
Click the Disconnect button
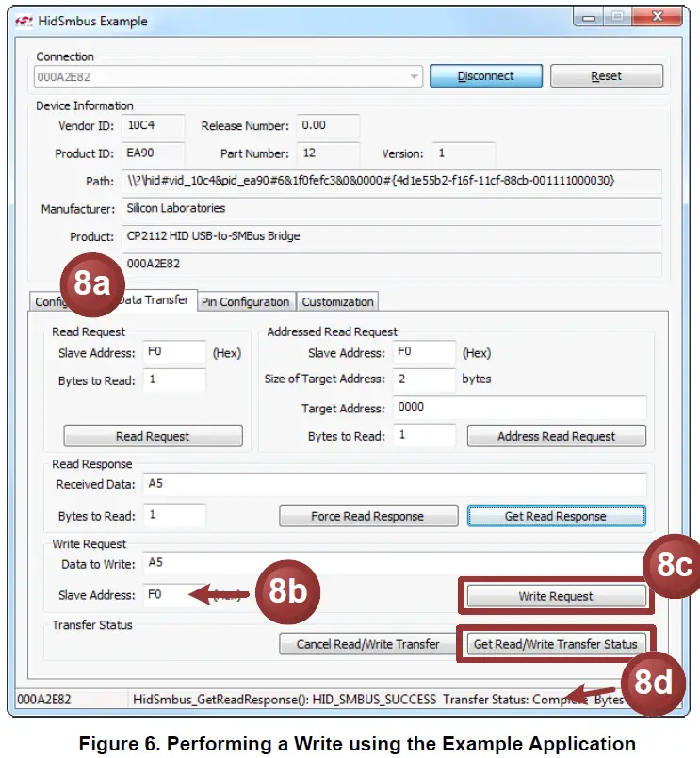(x=486, y=76)
